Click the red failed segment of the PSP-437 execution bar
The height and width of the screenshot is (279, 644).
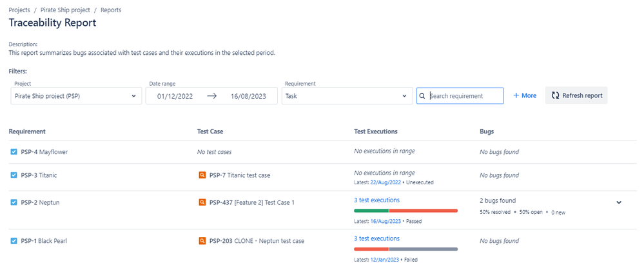point(423,211)
